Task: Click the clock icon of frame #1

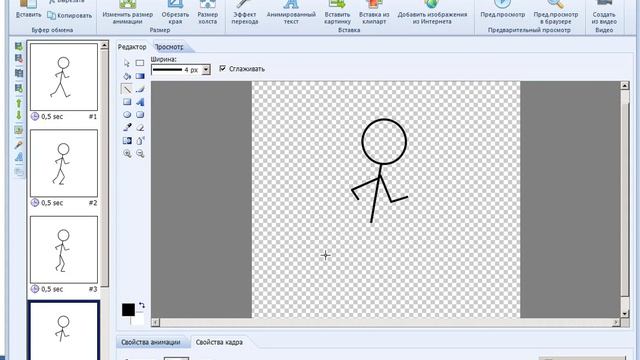Action: point(35,117)
